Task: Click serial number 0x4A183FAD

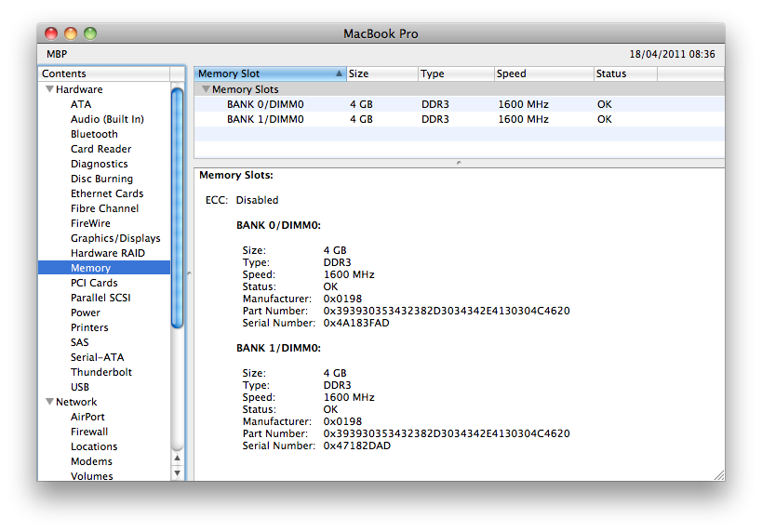Action: (x=356, y=323)
